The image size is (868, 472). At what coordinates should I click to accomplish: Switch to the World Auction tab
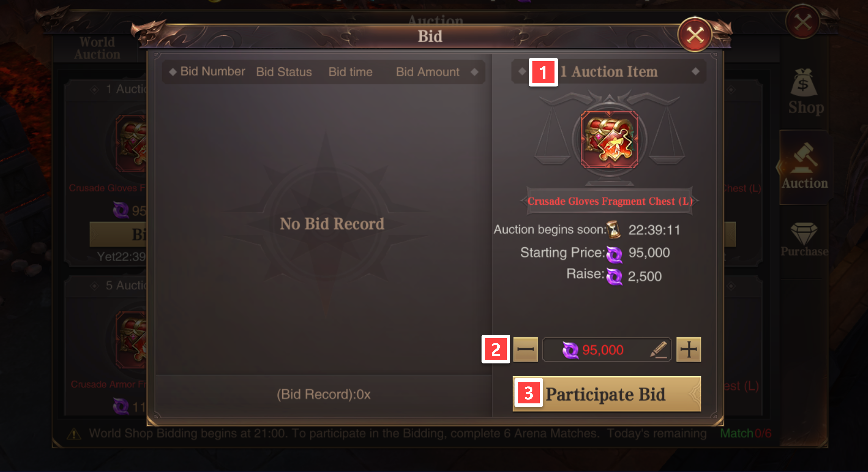pyautogui.click(x=97, y=48)
